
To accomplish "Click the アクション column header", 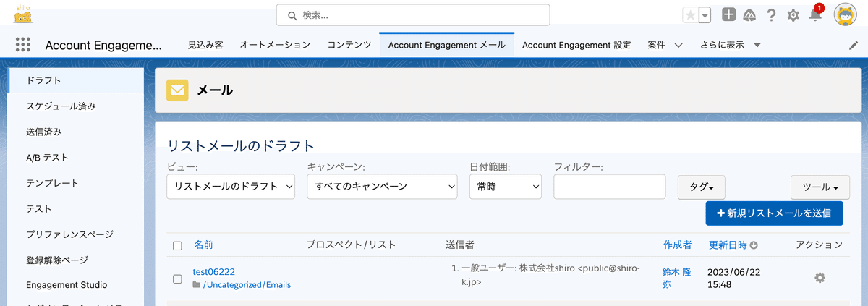I will (819, 245).
